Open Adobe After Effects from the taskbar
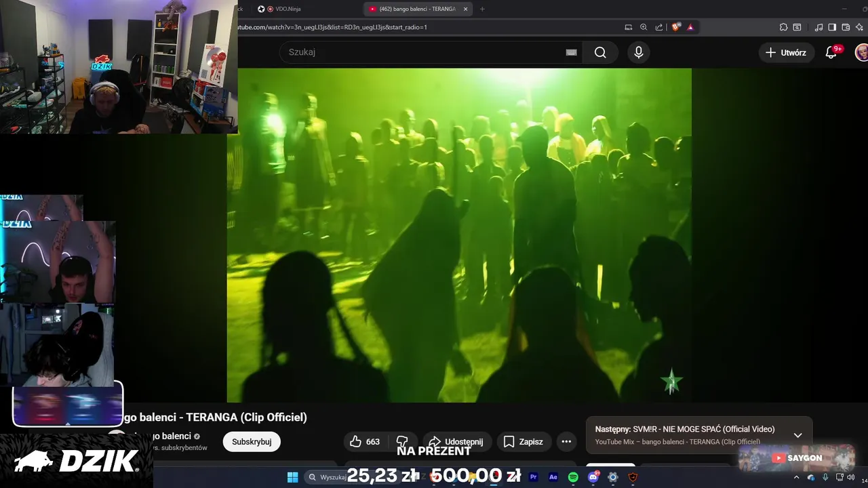This screenshot has height=488, width=868. tap(553, 477)
